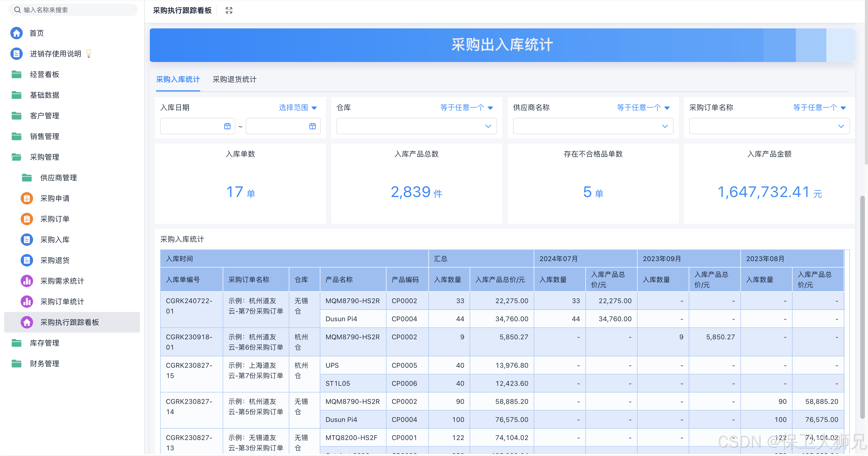Viewport: 868px width, 456px height.
Task: Click the fullscreen expand icon beside the title
Action: (x=229, y=10)
